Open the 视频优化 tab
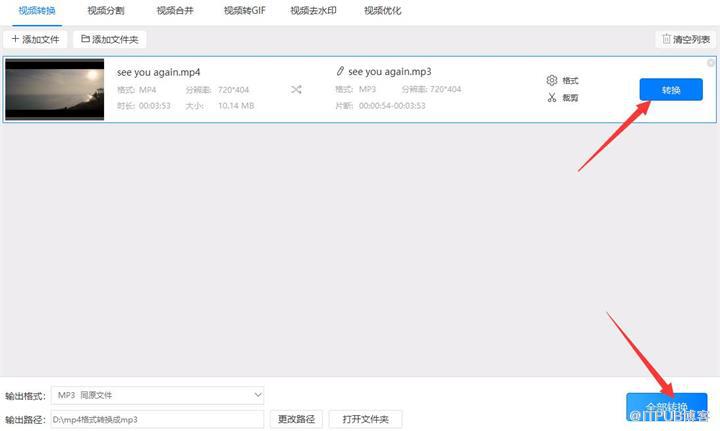This screenshot has height=431, width=720. coord(382,11)
